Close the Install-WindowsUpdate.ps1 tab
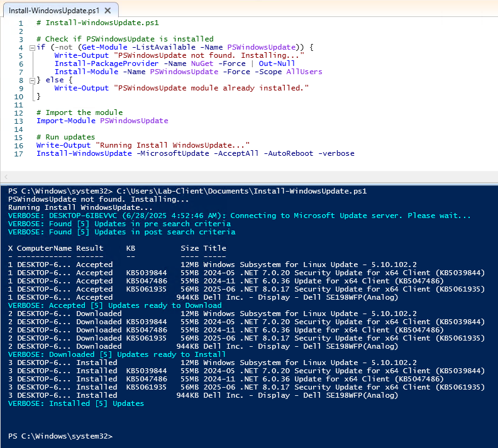Image resolution: width=498 pixels, height=448 pixels. [108, 11]
